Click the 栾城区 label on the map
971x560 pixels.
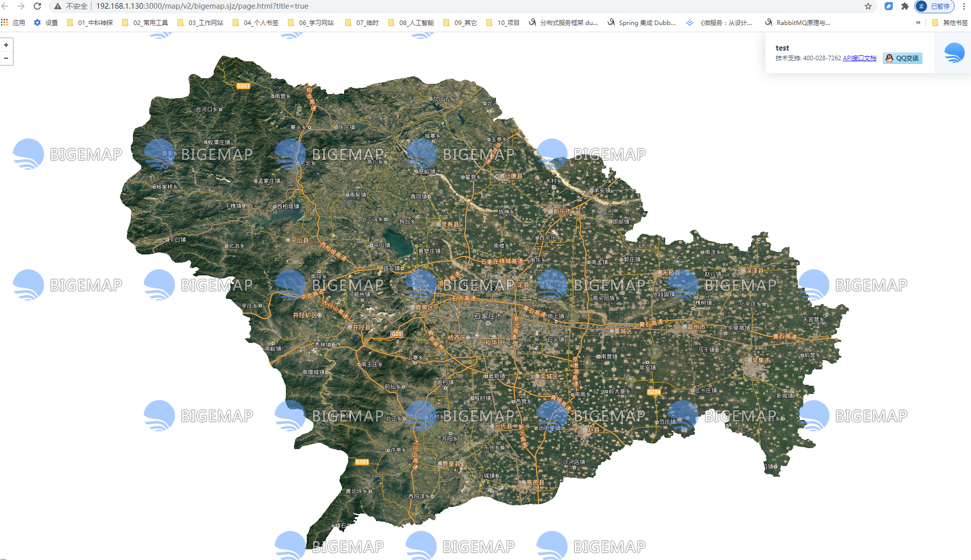(x=549, y=377)
